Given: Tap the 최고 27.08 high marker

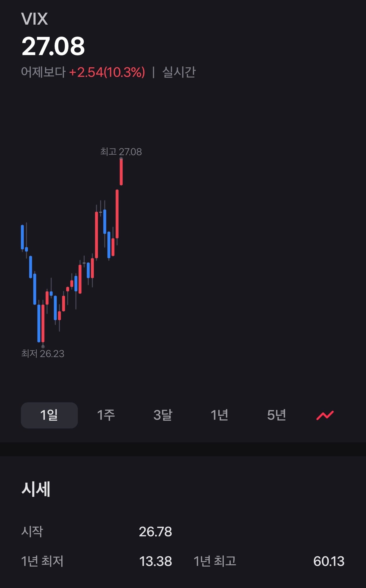Looking at the screenshot, I should coord(121,152).
